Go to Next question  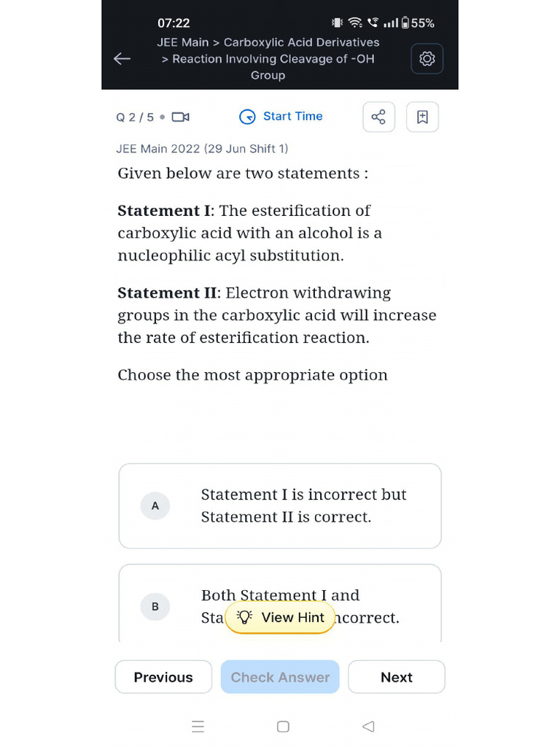pos(397,677)
